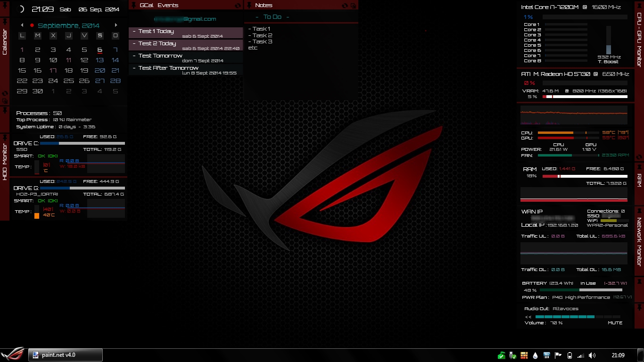Click the FAN 2330 RPM value
644x362 pixels.
pos(615,155)
